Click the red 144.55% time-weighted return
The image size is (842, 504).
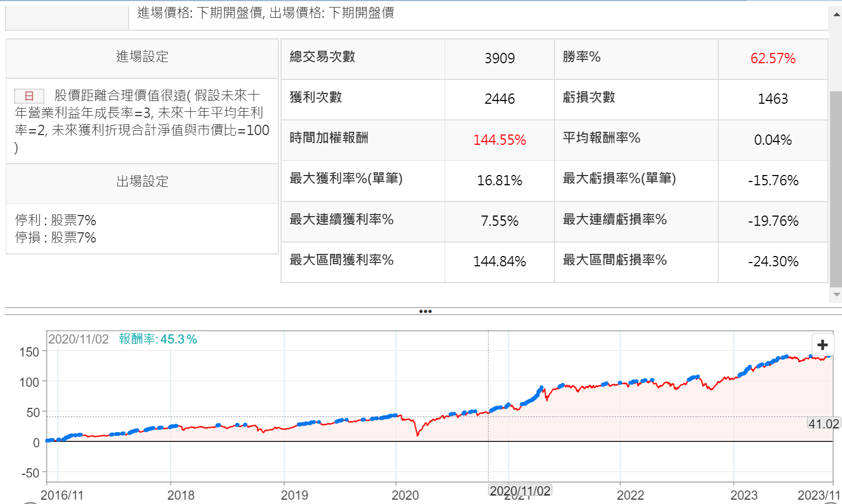point(499,140)
